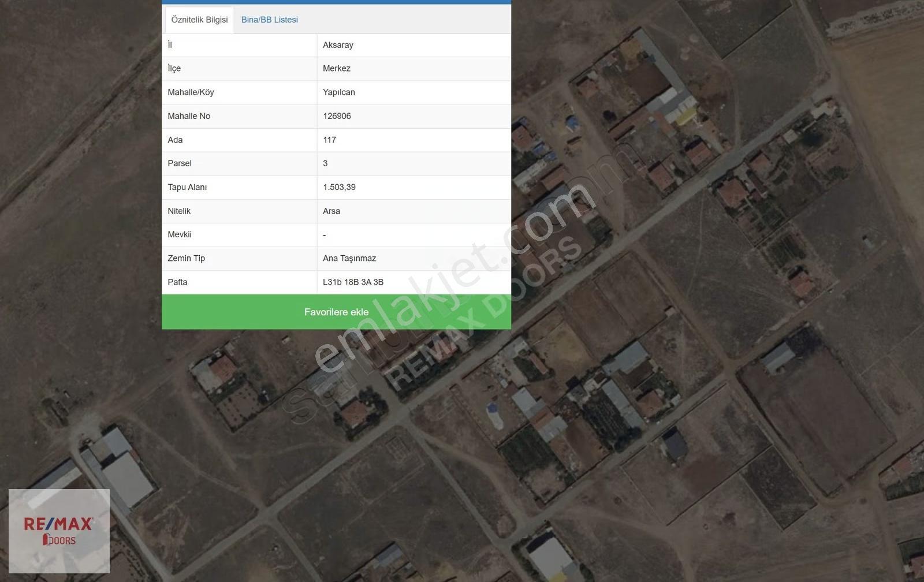Select Zemin Tip value Ana Taşınmaz

pos(349,258)
